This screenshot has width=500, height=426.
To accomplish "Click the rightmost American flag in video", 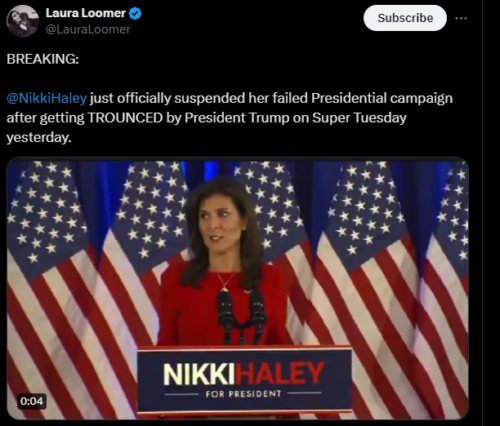I will [445, 290].
